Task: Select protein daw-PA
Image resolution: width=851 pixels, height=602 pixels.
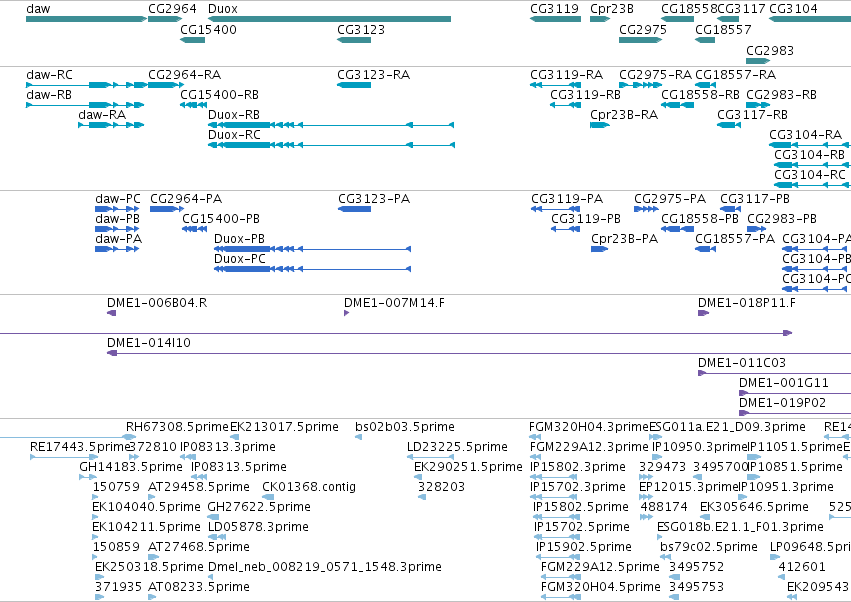Action: [117, 249]
